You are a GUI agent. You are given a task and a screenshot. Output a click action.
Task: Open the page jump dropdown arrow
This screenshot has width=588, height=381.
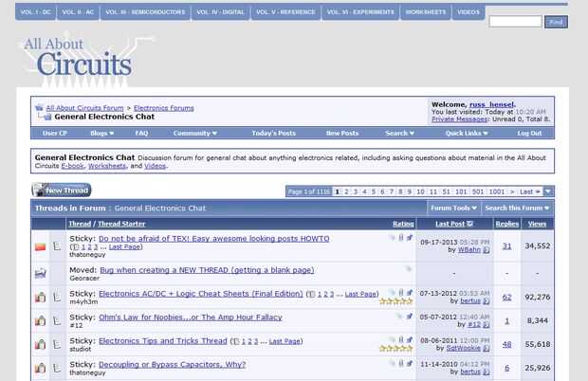click(548, 191)
